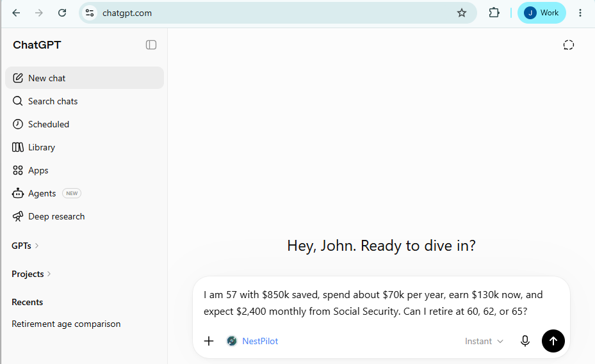Open the Instant model dropdown
The width and height of the screenshot is (595, 364).
484,341
